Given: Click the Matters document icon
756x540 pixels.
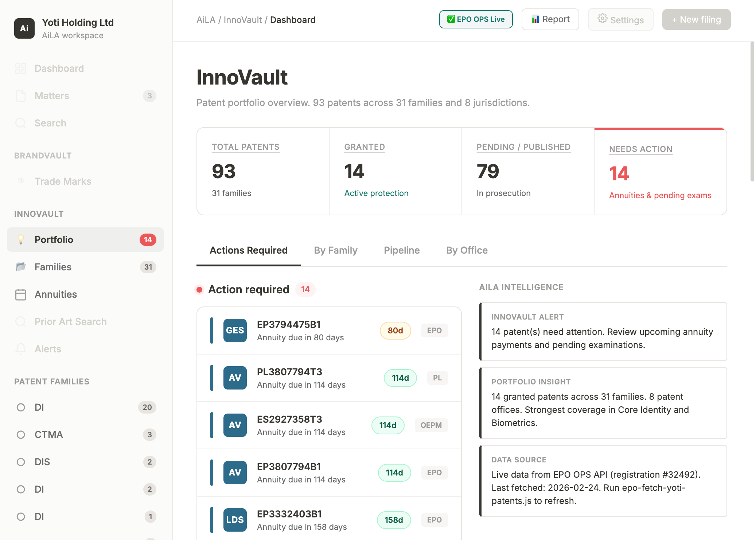Looking at the screenshot, I should 21,95.
